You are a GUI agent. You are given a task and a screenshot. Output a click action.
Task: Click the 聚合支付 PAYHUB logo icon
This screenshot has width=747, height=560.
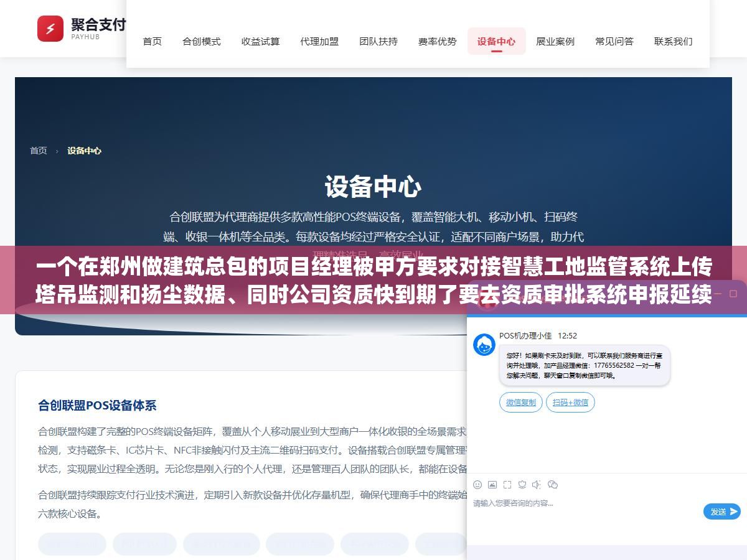coord(50,29)
